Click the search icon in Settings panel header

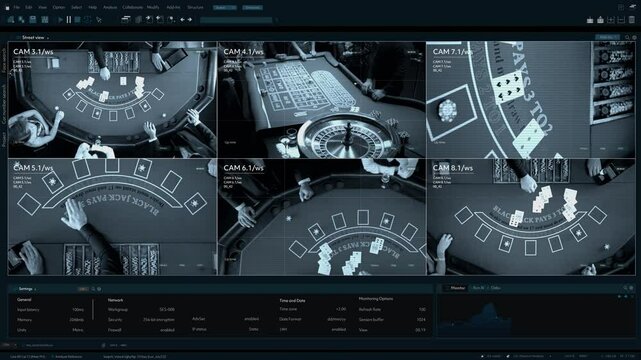tap(93, 289)
